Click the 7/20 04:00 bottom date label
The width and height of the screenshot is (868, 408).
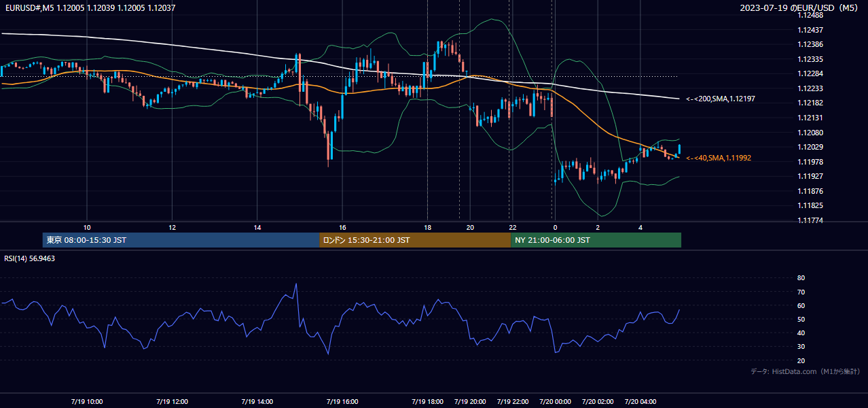(640, 402)
